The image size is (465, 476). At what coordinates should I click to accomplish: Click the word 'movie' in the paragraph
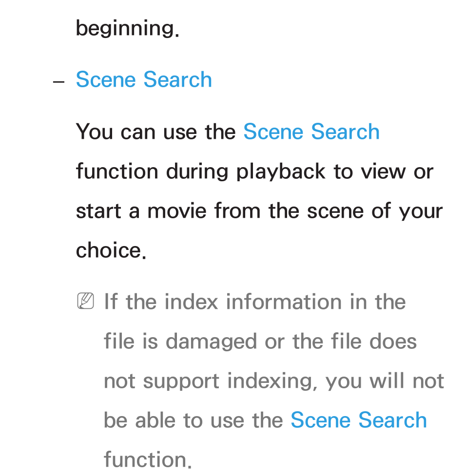tap(177, 210)
